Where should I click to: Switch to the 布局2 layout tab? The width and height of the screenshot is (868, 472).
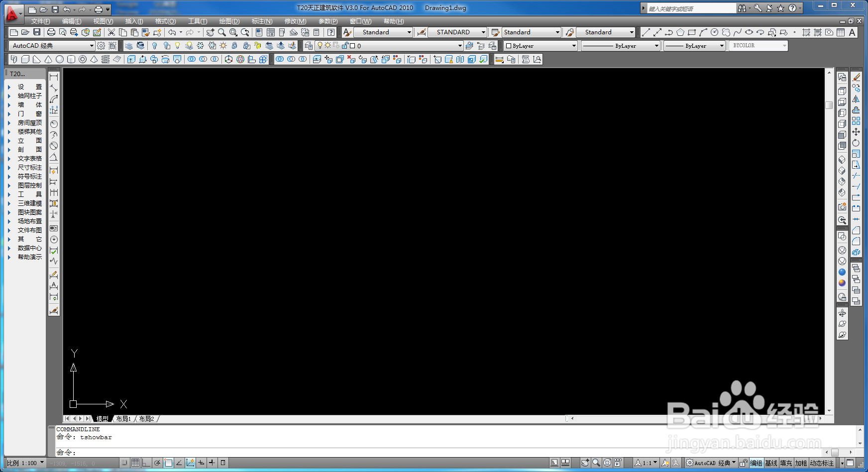pyautogui.click(x=146, y=419)
